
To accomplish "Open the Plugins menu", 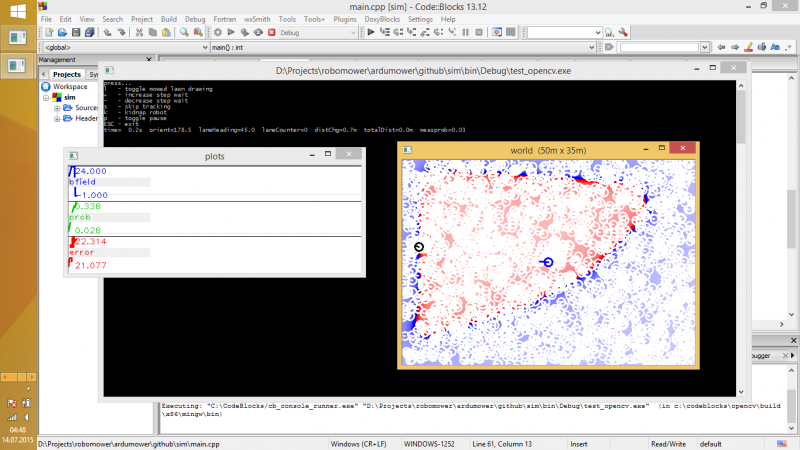I will point(345,19).
